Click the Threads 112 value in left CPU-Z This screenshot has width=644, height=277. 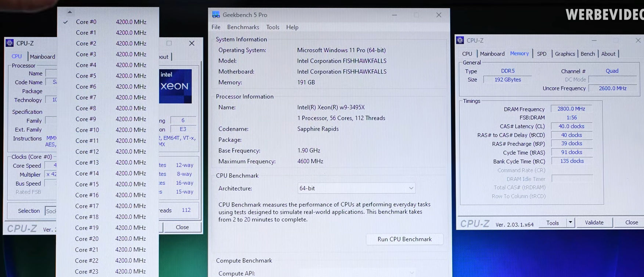[186, 210]
